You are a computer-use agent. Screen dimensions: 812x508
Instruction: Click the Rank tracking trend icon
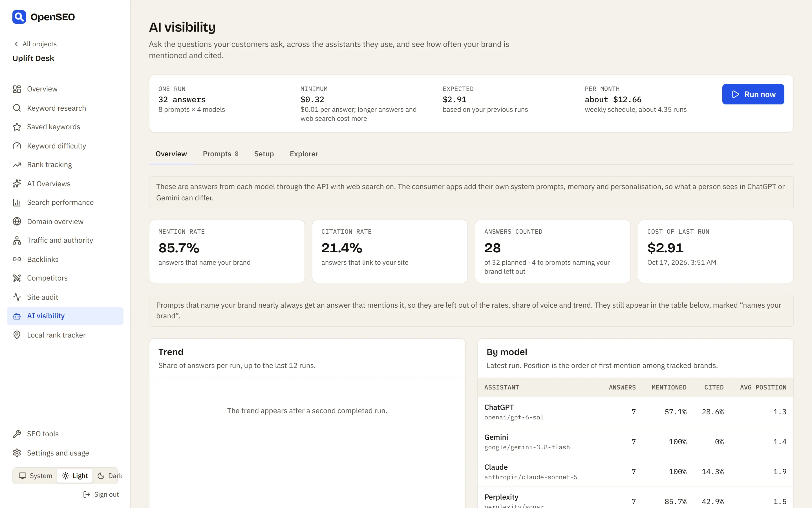[x=17, y=165]
